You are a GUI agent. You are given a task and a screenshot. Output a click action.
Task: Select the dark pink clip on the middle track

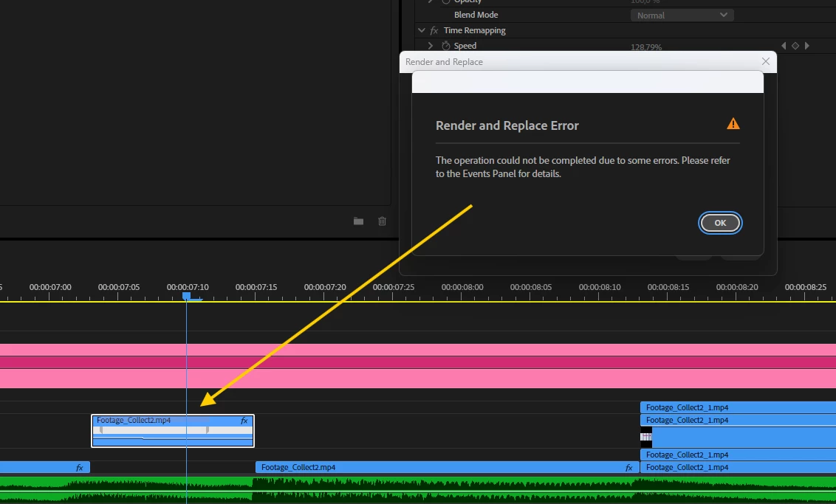[x=418, y=362]
